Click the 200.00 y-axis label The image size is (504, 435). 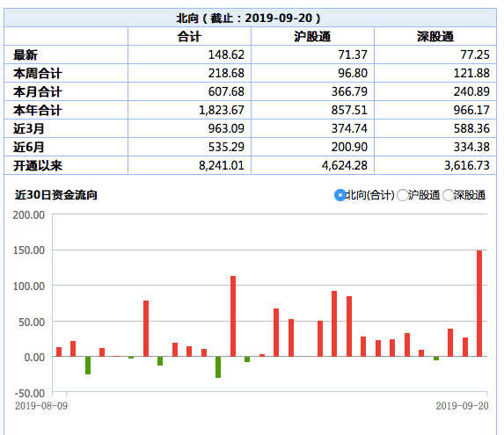point(29,214)
